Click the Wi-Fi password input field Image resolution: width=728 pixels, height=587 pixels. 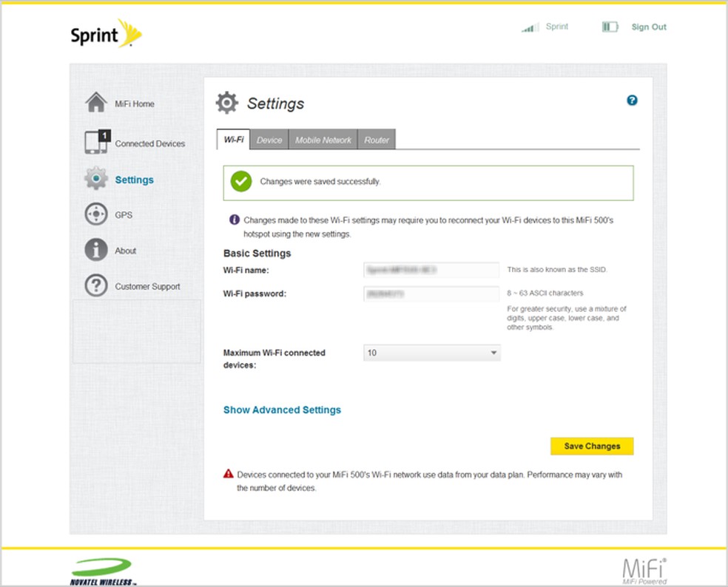click(431, 293)
